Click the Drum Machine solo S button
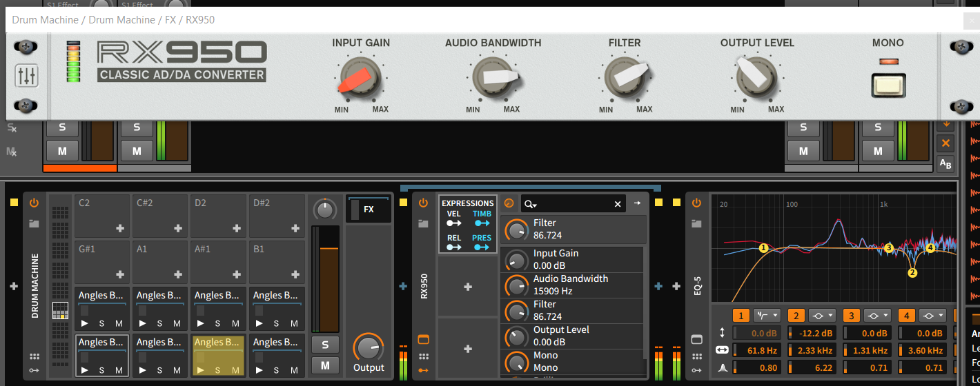The width and height of the screenshot is (980, 386). (x=325, y=345)
